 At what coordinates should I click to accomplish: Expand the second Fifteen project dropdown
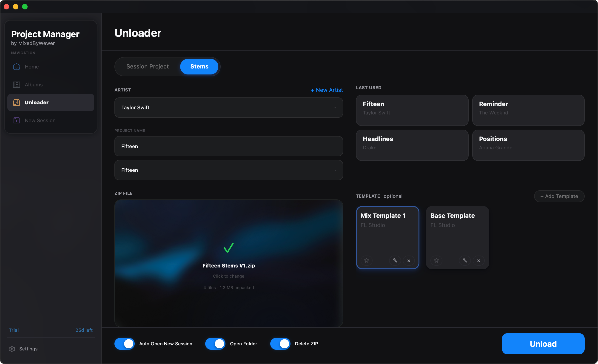click(228, 170)
